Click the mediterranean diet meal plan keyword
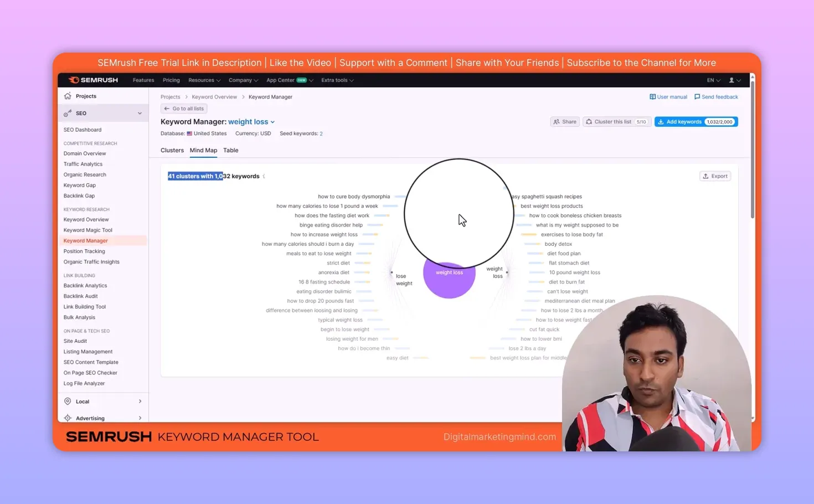814x504 pixels. point(580,301)
